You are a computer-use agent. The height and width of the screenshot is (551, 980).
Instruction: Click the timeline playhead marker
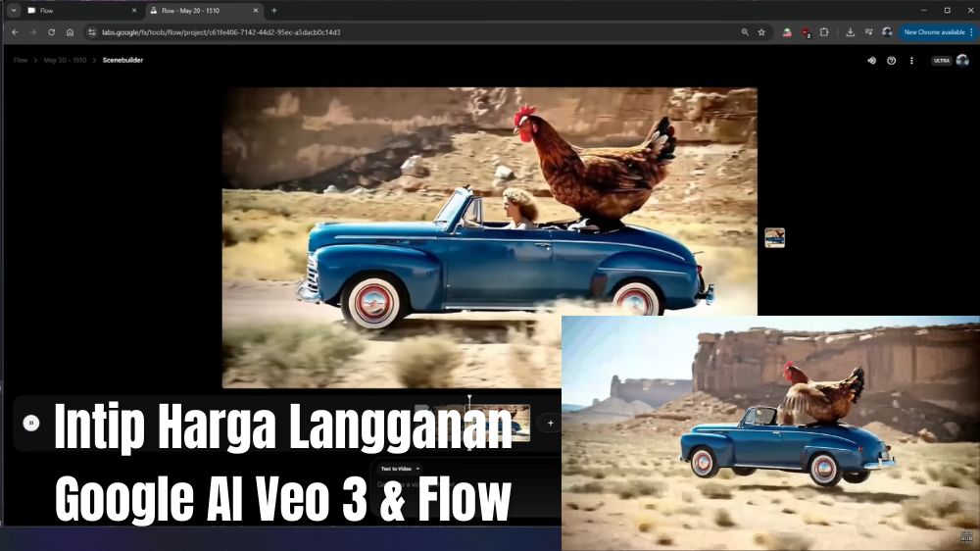(x=469, y=399)
